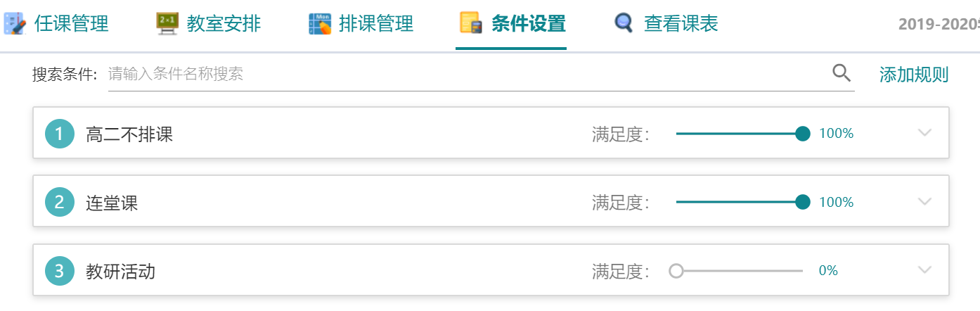
Task: Click the 添加规则 link
Action: pos(914,75)
